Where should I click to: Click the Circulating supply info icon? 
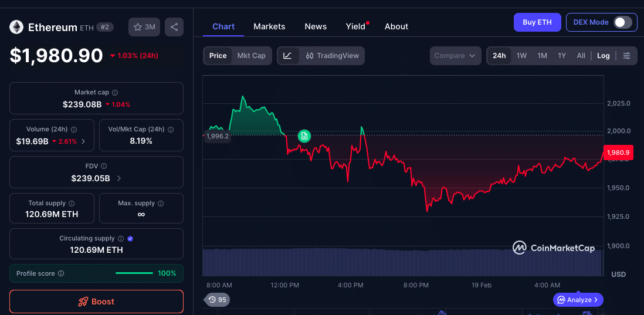tap(121, 239)
